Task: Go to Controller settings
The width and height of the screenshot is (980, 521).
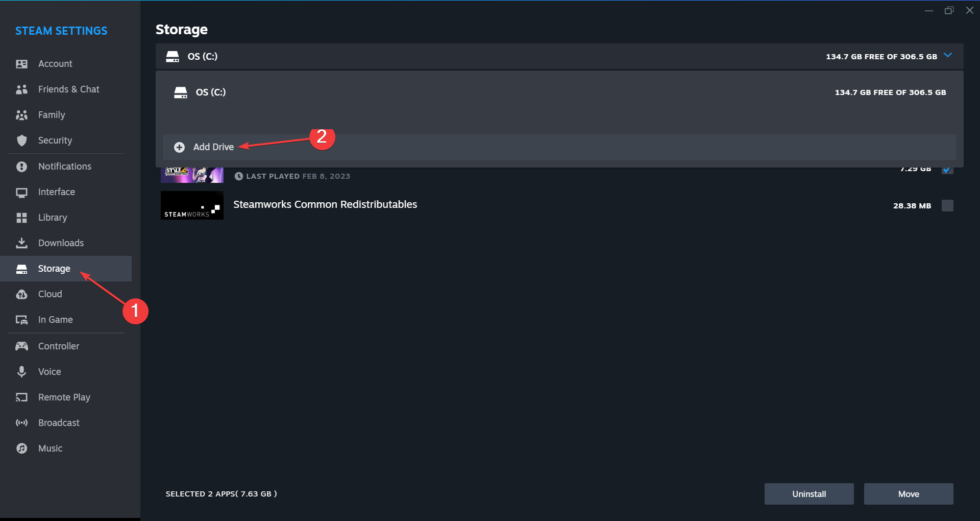Action: pos(66,346)
